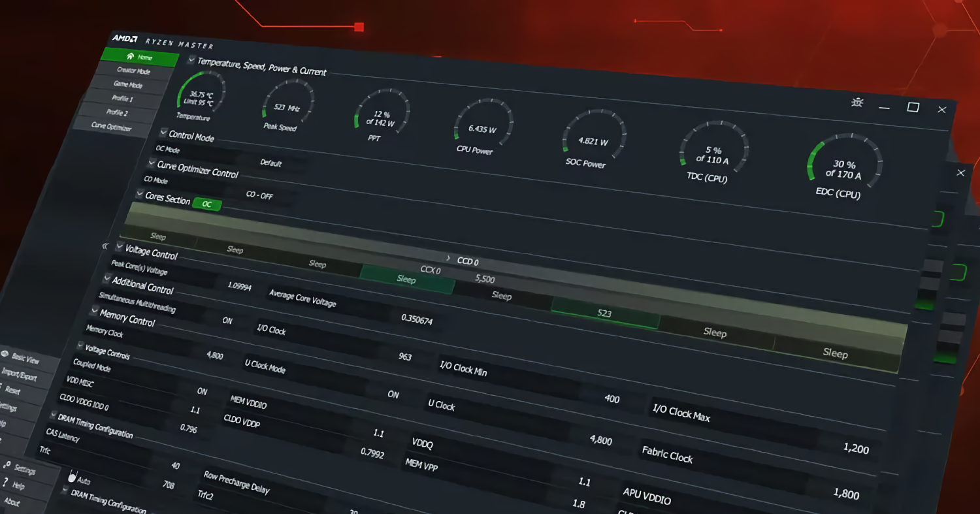Switch to the Game Mode tab
The image size is (980, 514).
128,84
